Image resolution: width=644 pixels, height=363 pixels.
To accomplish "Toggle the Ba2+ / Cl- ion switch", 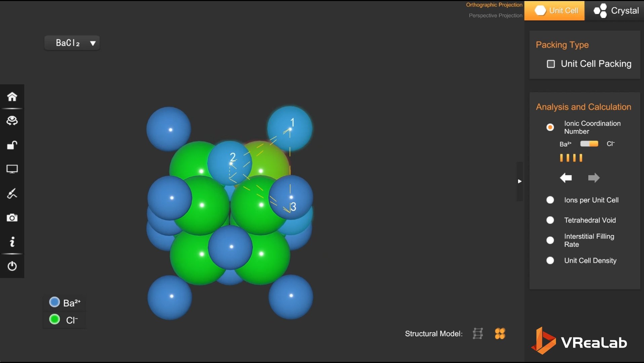I will (x=589, y=144).
